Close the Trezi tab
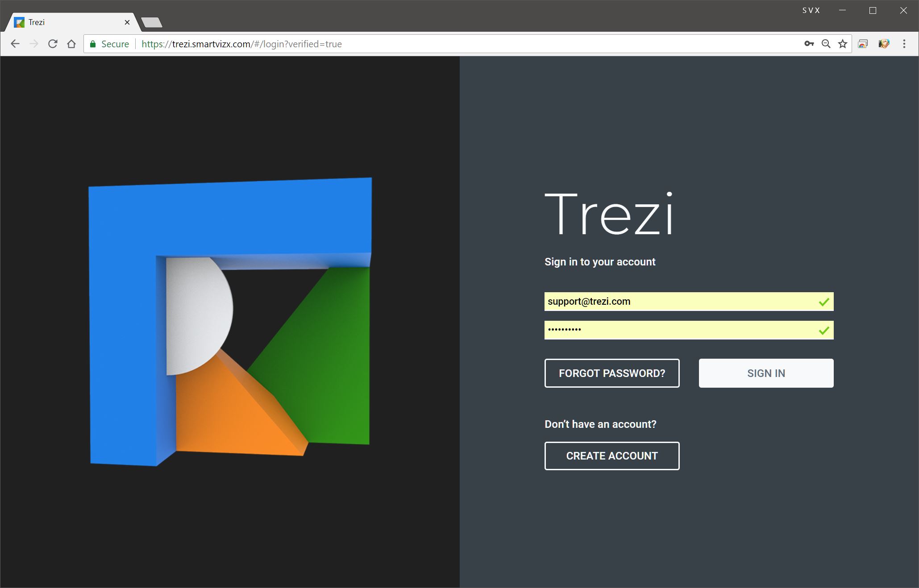The width and height of the screenshot is (919, 588). [x=127, y=22]
